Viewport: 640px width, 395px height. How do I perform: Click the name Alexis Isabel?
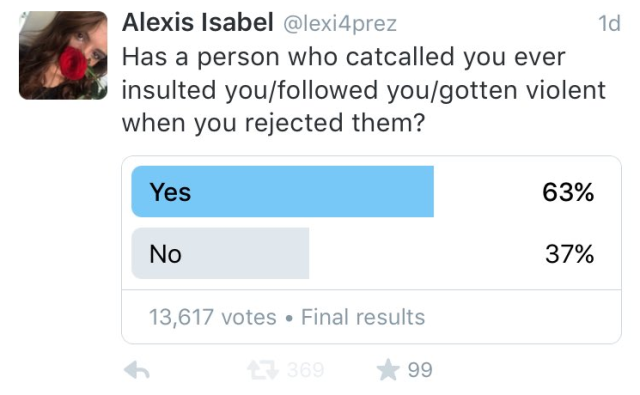pyautogui.click(x=198, y=22)
